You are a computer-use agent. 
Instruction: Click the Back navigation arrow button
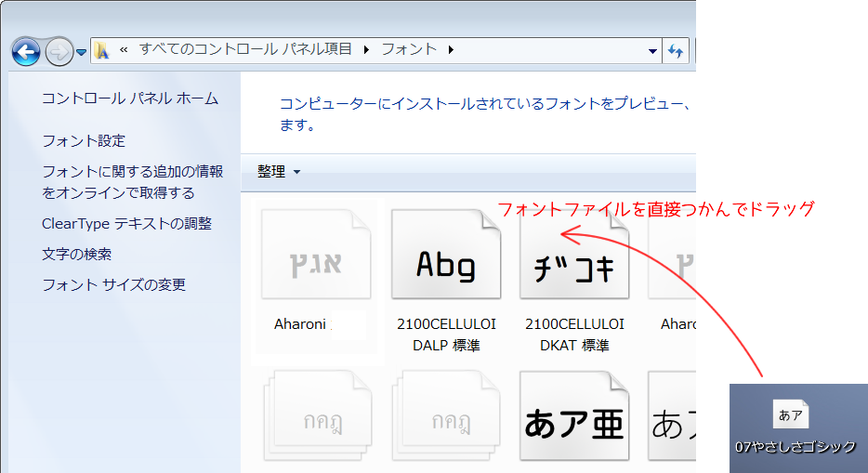(x=26, y=50)
